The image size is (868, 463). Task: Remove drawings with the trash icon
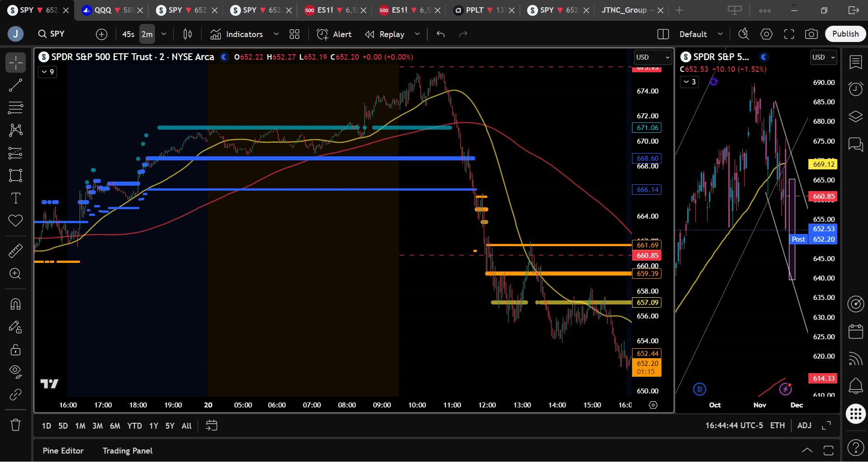click(x=15, y=425)
